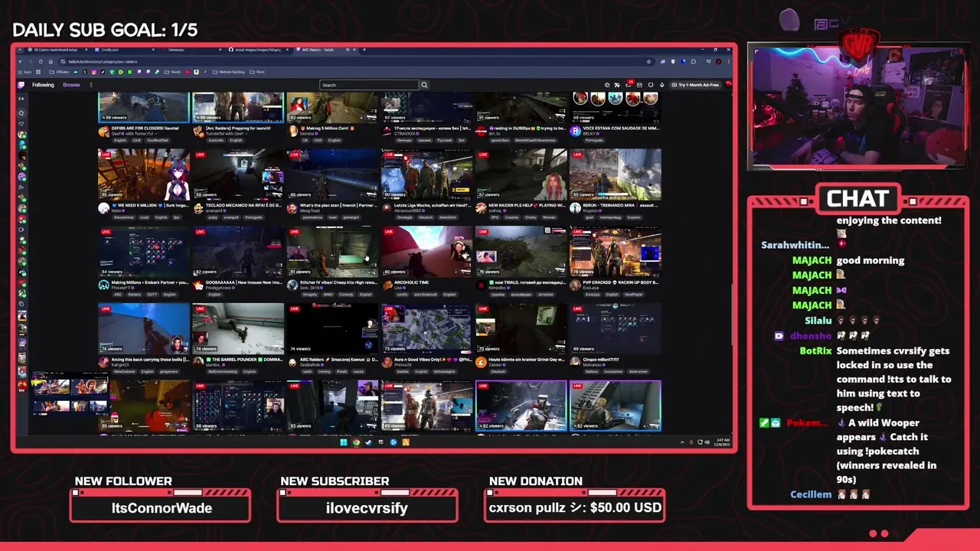Open channel name EvoLaya
Screen dimensions: 980x551
(x=593, y=288)
